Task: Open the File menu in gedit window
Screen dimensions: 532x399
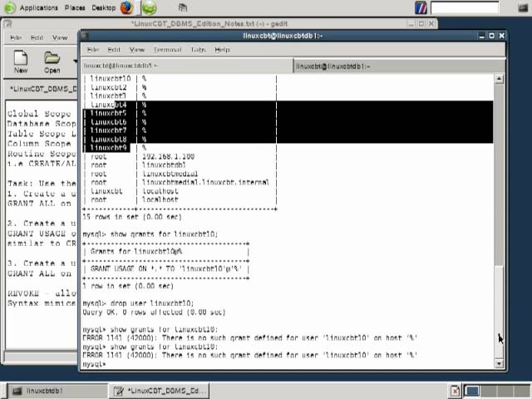Action: pyautogui.click(x=16, y=37)
